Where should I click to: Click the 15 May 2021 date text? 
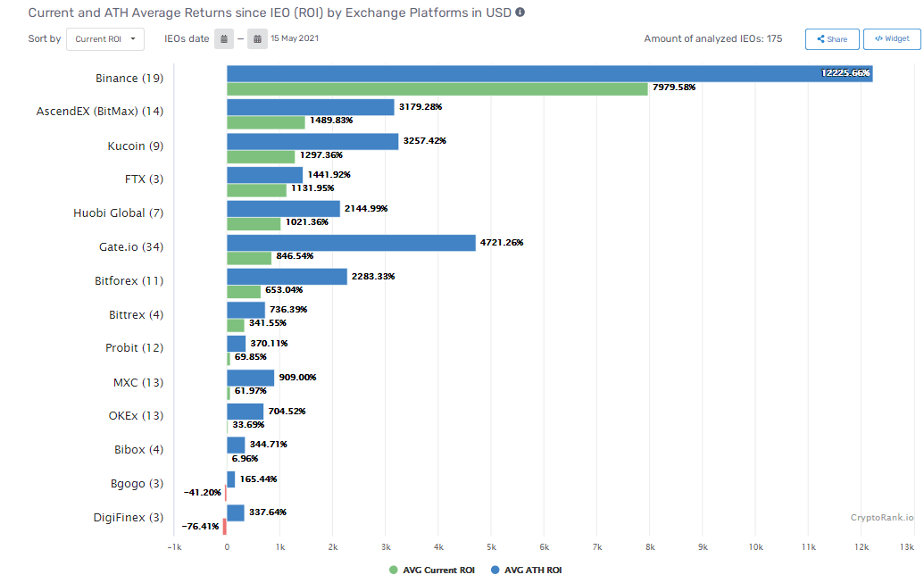295,38
